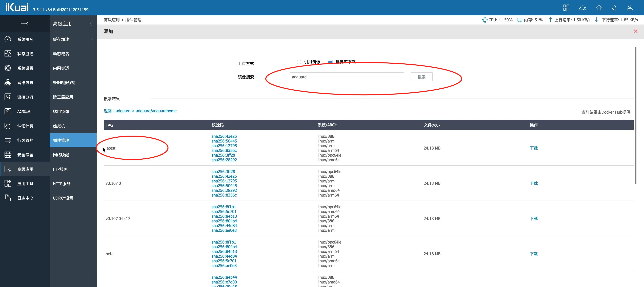Open 内网穿透 in submenu
The image size is (644, 287).
tap(61, 68)
